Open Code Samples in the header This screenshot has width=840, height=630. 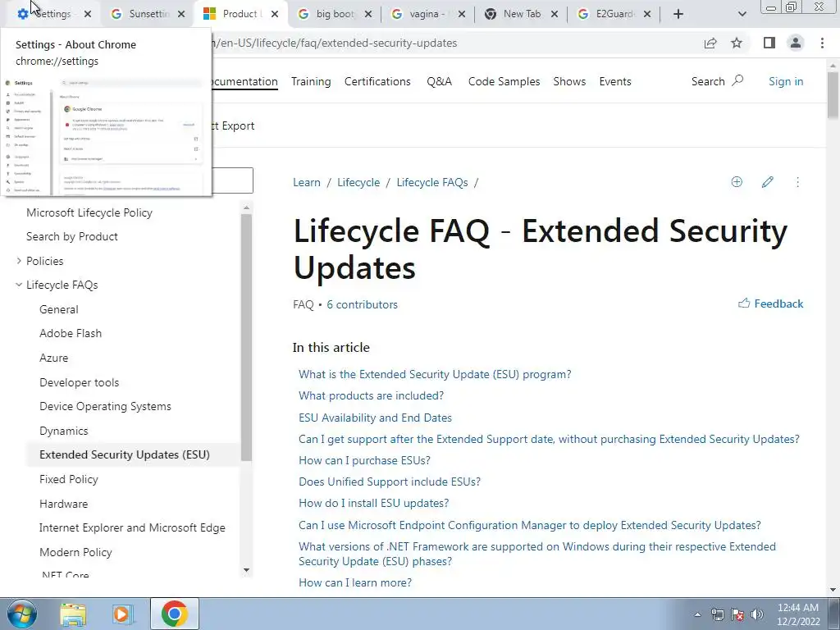coord(504,81)
